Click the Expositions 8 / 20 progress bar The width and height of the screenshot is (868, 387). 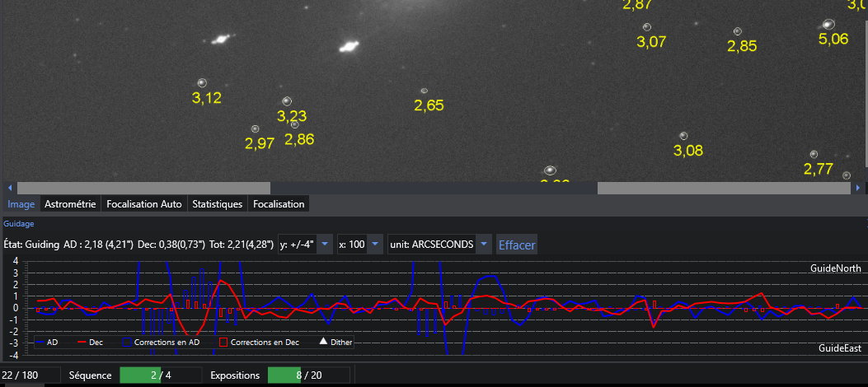(x=309, y=375)
